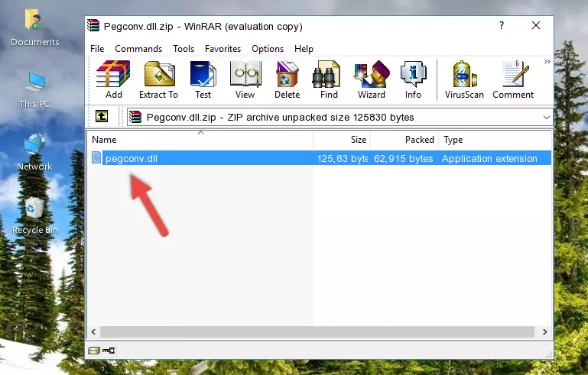The height and width of the screenshot is (375, 588).
Task: Click the 62,915 bytes packed value
Action: coord(403,158)
